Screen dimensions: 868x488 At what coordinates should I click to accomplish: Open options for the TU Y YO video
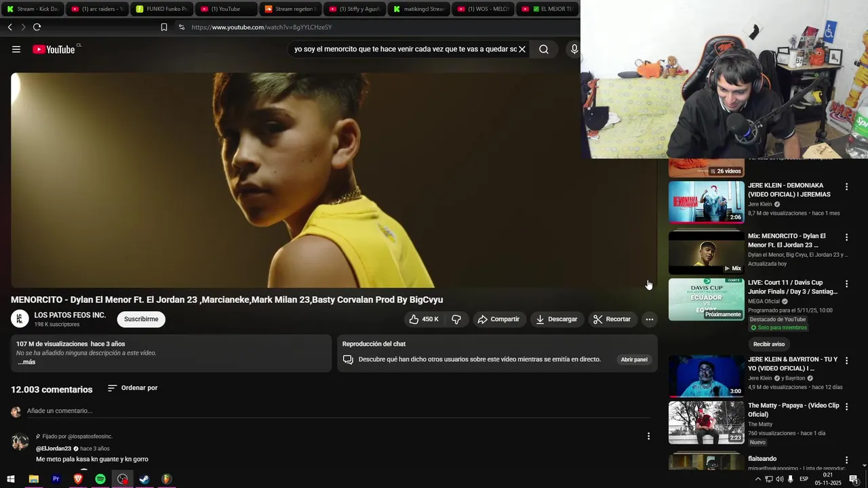pyautogui.click(x=846, y=361)
